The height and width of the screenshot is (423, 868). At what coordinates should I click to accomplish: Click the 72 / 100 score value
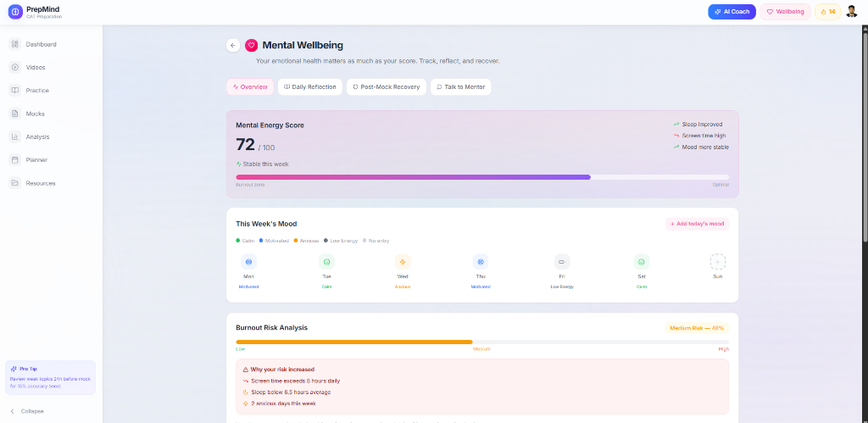tap(255, 145)
